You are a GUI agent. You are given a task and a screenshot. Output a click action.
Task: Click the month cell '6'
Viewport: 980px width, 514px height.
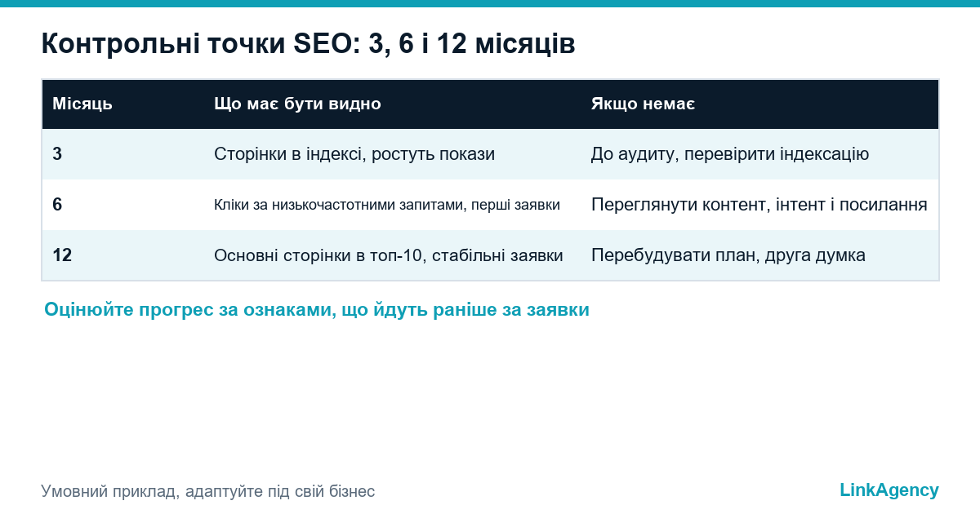click(x=57, y=205)
